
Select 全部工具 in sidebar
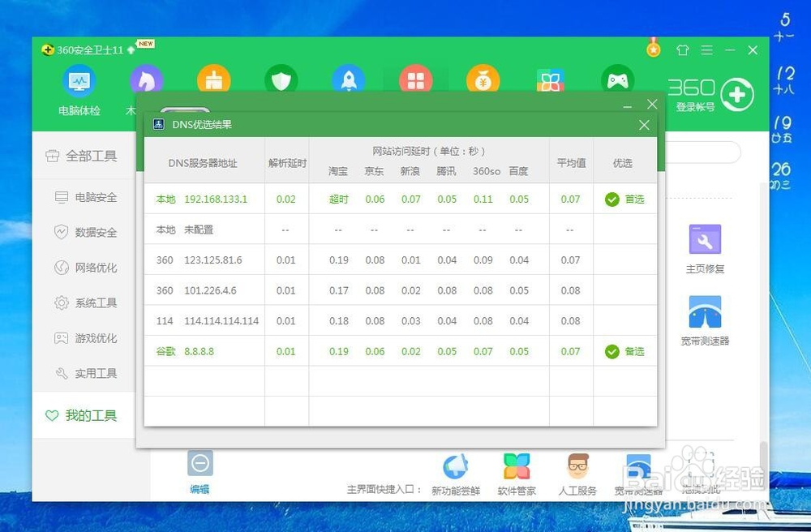[x=82, y=156]
